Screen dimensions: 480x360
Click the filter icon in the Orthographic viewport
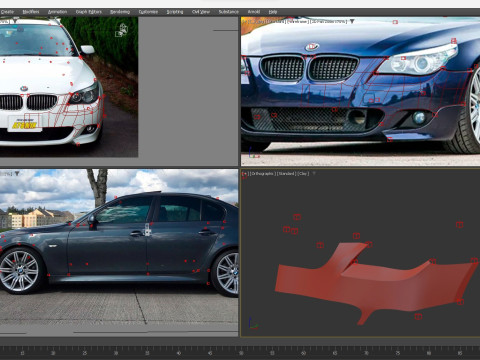click(314, 173)
